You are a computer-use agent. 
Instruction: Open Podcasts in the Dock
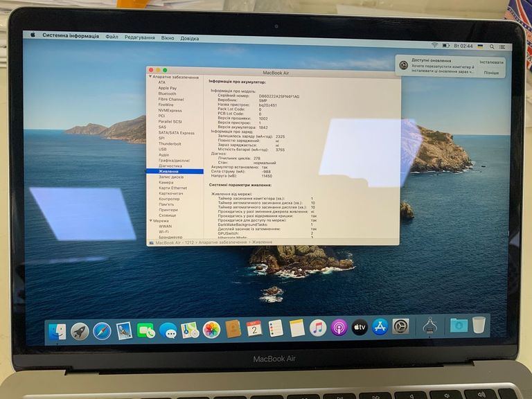339,328
